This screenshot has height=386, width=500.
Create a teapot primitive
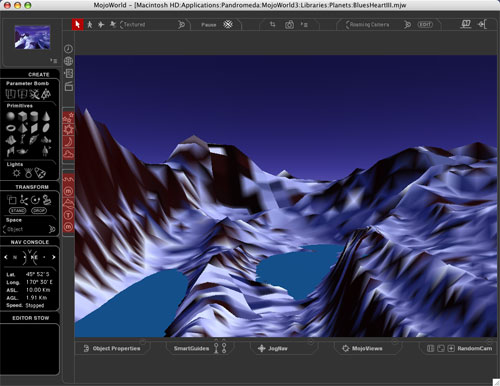point(22,152)
